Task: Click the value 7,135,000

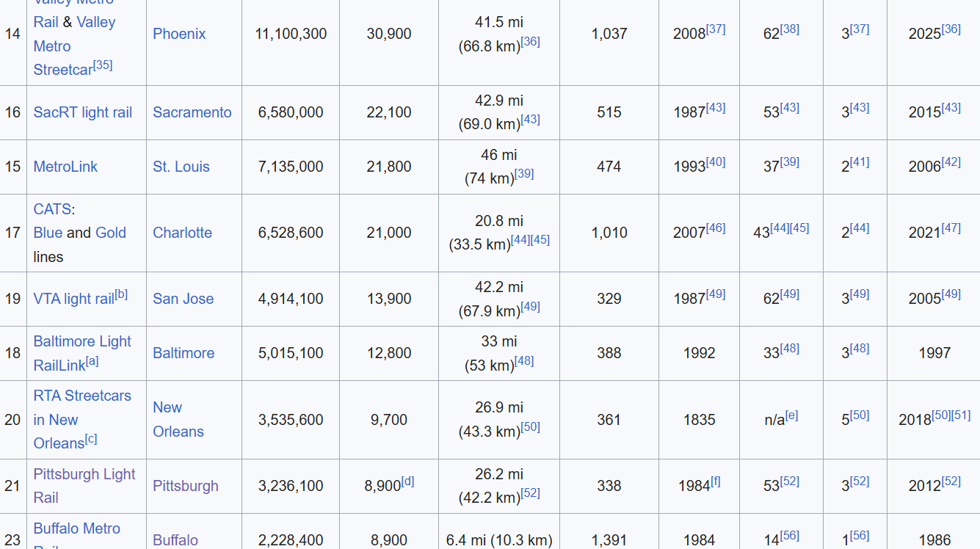Action: [x=291, y=167]
